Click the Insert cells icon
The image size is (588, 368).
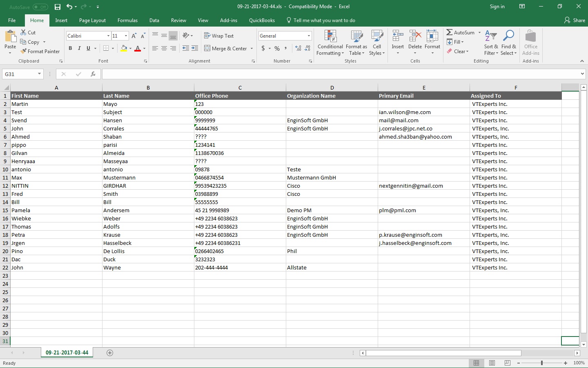point(398,36)
